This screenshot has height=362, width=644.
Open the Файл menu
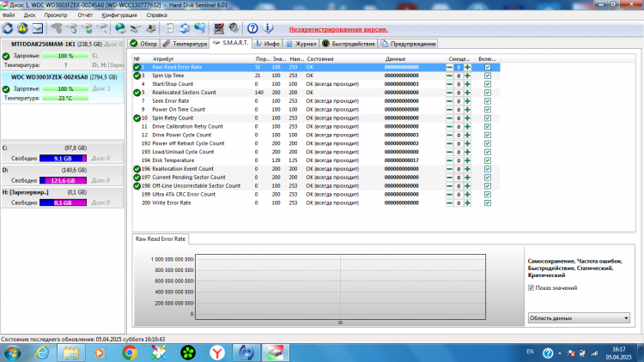coord(9,15)
